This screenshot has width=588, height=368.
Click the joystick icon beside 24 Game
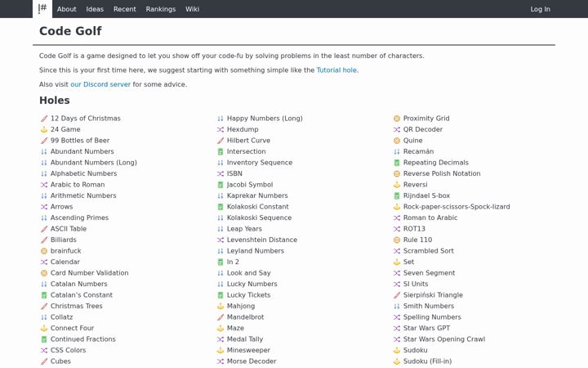coord(44,129)
